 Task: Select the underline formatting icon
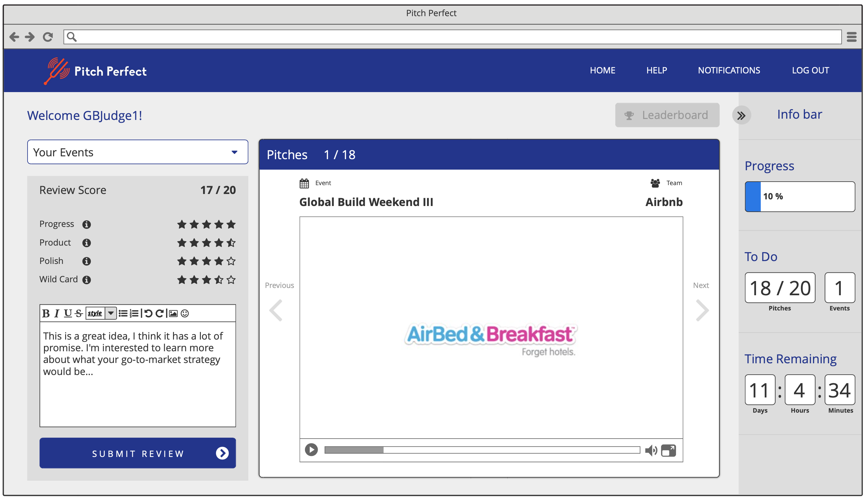[67, 313]
